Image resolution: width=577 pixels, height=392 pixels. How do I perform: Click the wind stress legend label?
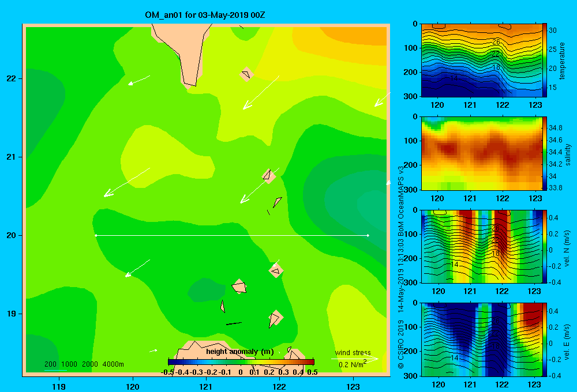pos(353,352)
